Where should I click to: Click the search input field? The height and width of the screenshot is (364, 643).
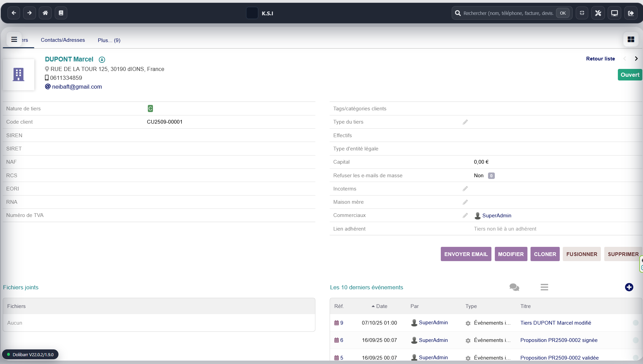508,13
